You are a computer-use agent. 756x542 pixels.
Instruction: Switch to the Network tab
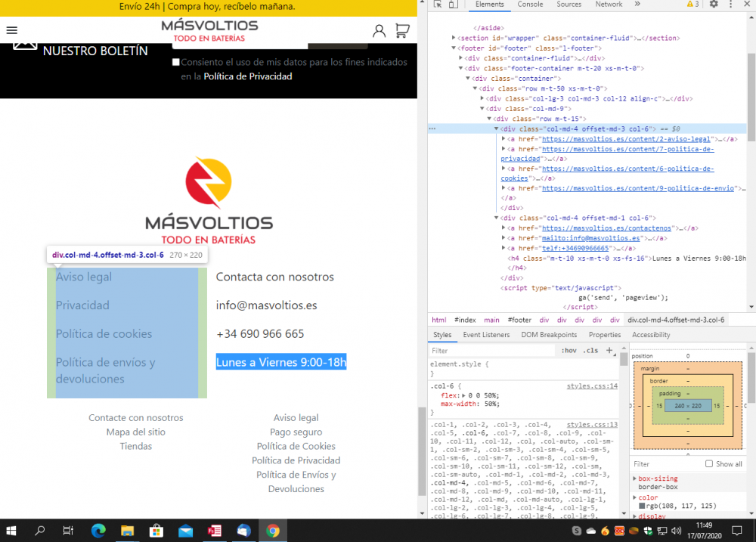point(609,5)
